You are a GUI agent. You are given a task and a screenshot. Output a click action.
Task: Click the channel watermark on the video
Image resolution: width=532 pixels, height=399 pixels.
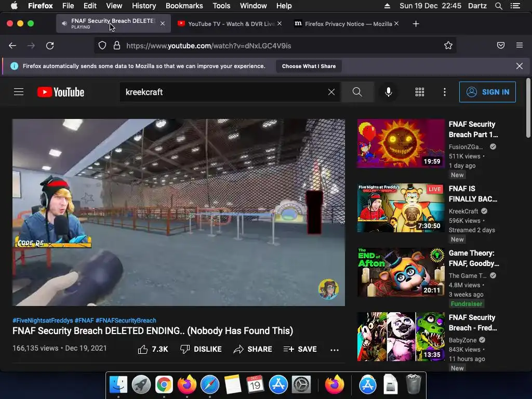pyautogui.click(x=328, y=289)
